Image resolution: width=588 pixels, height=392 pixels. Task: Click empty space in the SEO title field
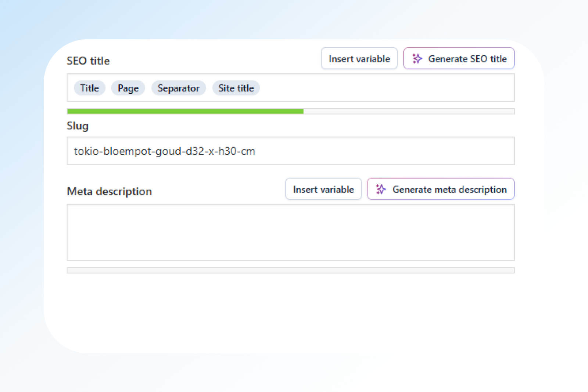pos(386,88)
